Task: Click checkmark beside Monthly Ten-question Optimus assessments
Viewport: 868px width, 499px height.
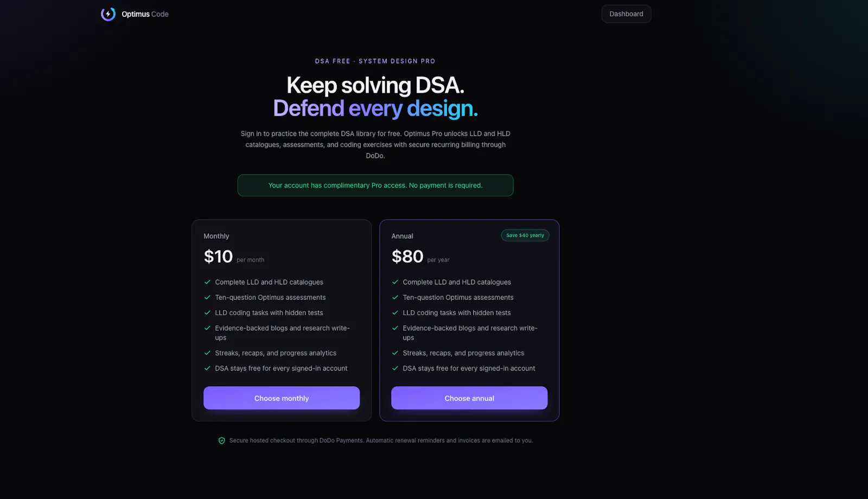Action: tap(207, 297)
